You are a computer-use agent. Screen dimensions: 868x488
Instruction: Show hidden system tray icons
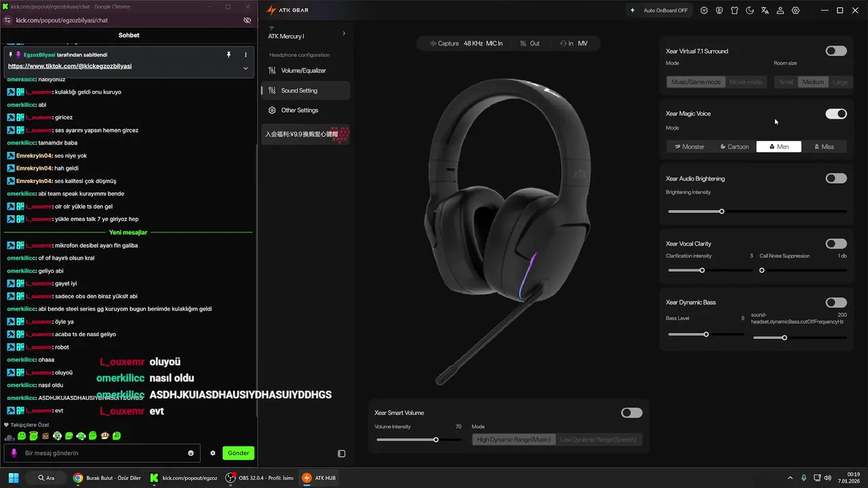791,478
